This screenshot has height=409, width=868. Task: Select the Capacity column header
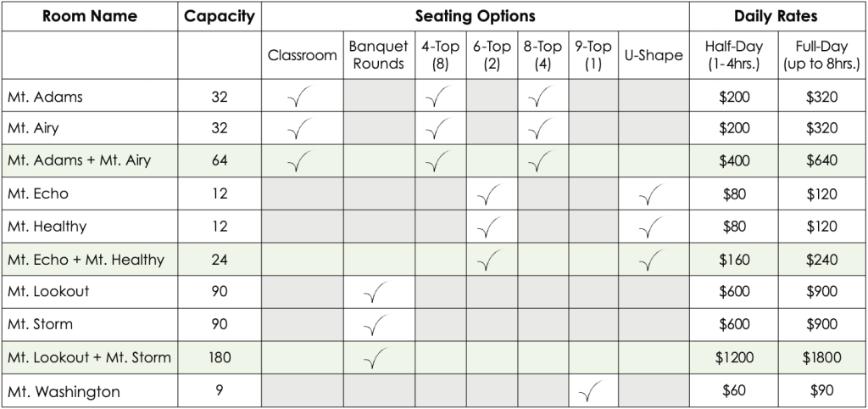coord(220,16)
